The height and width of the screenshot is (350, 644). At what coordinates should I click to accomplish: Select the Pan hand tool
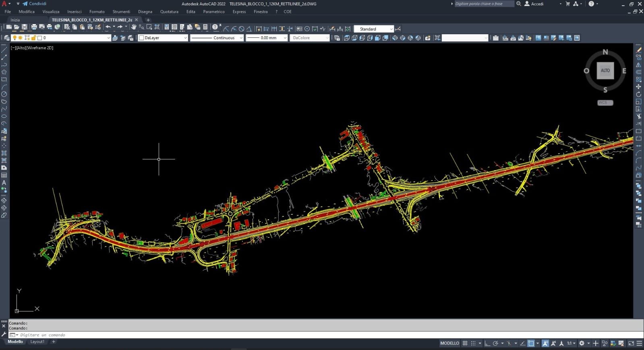[x=134, y=27]
